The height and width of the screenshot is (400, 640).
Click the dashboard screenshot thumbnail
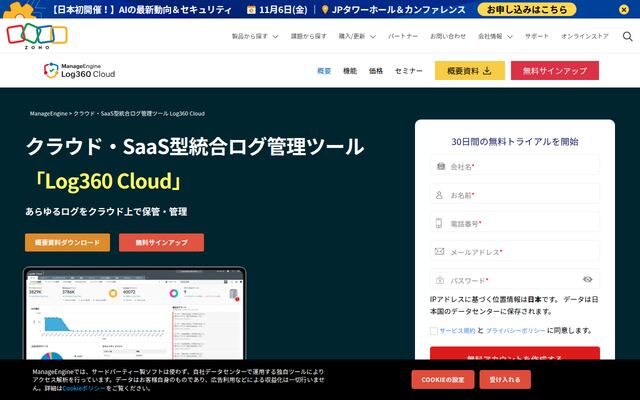click(135, 313)
